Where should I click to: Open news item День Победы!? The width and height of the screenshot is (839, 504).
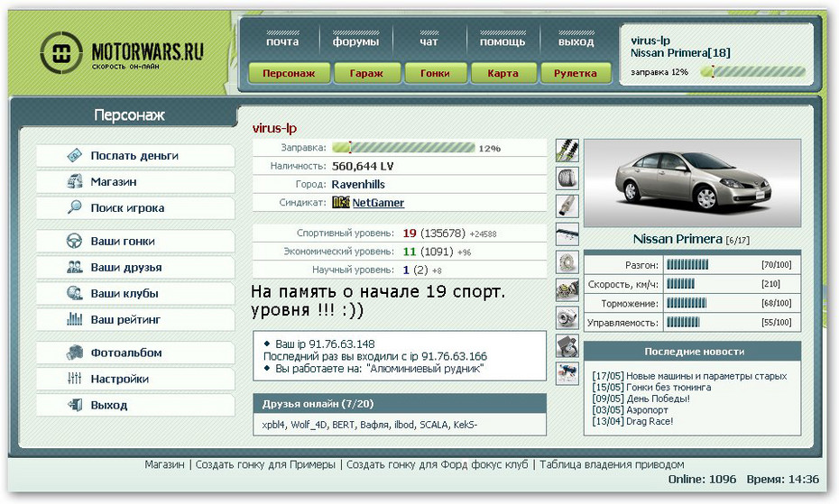(x=659, y=399)
